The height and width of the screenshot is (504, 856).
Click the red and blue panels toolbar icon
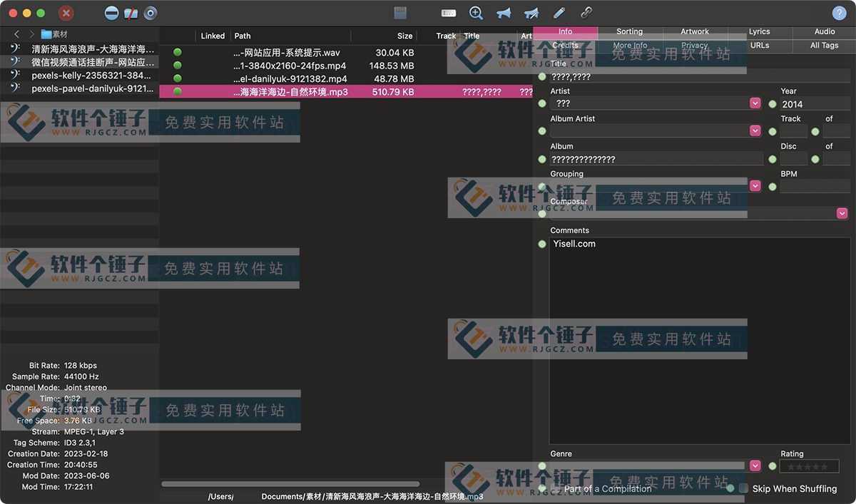coord(131,13)
